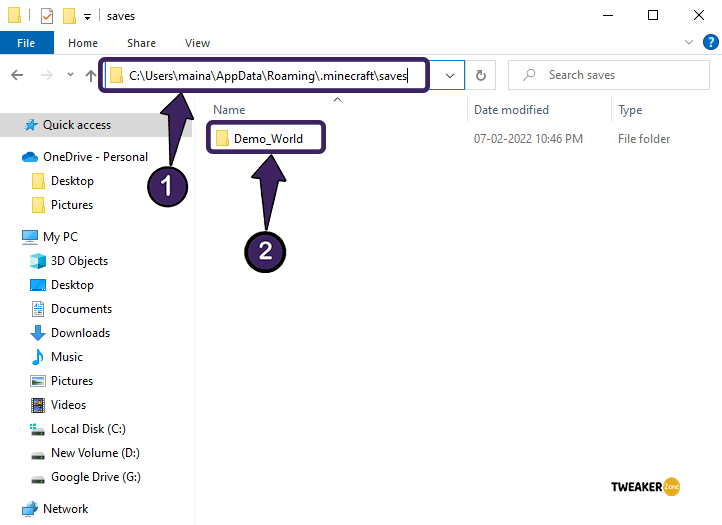Open the Recent locations dropdown arrow
722x525 pixels.
[x=70, y=74]
